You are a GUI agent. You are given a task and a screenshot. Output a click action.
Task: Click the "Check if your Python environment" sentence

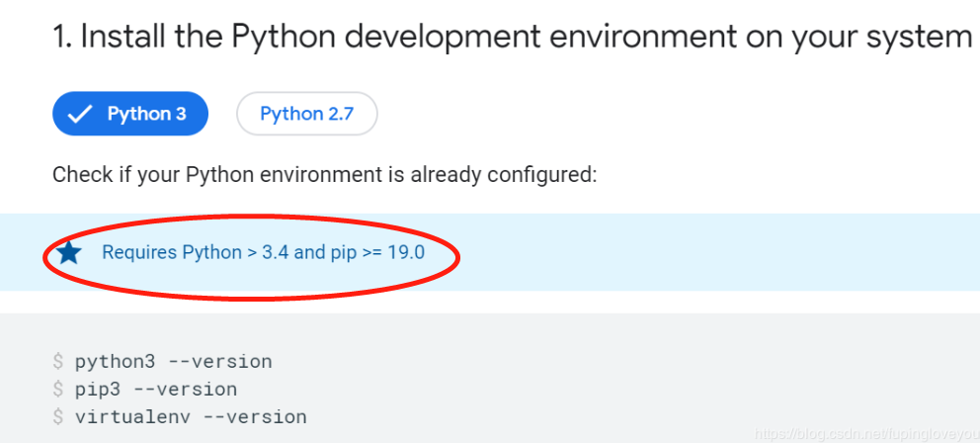coord(324,176)
